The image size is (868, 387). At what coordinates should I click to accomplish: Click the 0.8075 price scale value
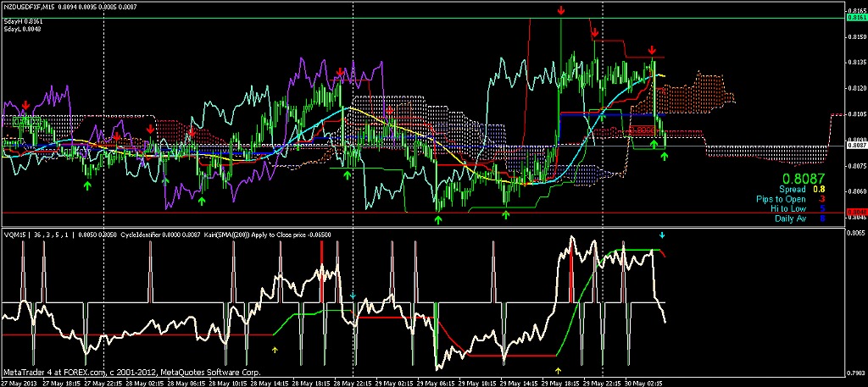click(858, 166)
